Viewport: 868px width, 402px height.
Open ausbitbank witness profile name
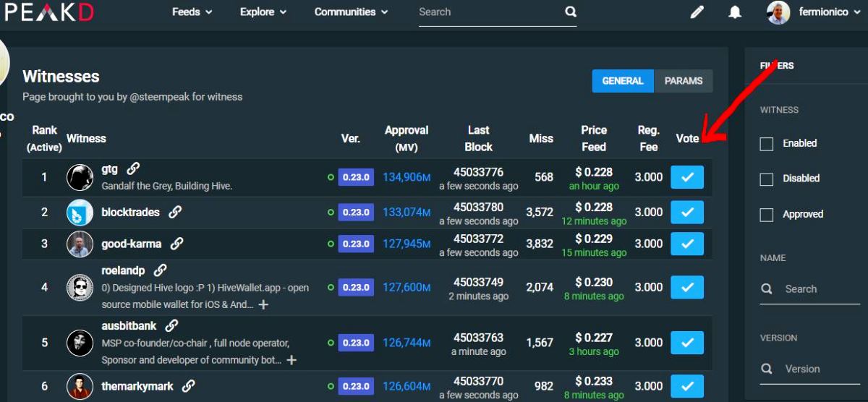pyautogui.click(x=129, y=326)
